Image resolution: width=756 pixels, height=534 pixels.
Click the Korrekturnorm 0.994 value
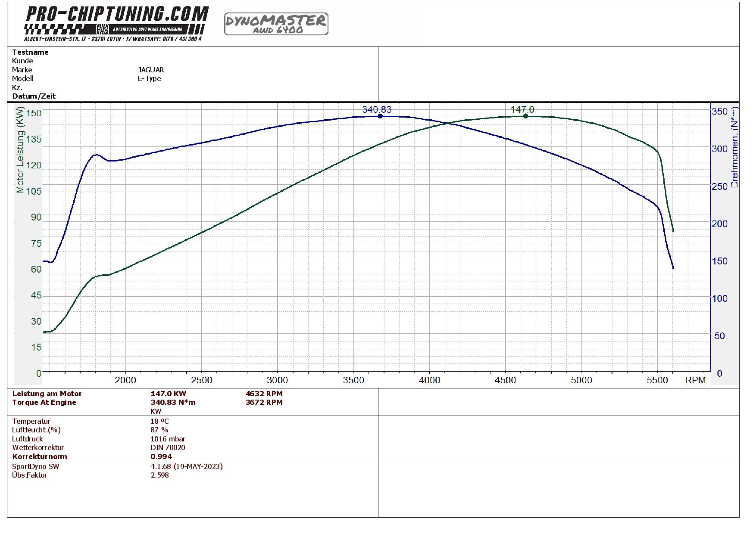[161, 456]
